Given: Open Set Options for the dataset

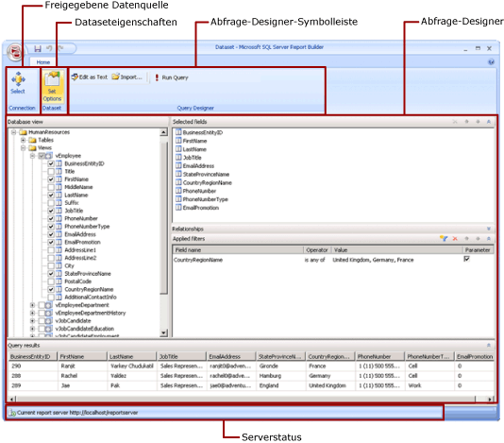Looking at the screenshot, I should click(52, 86).
